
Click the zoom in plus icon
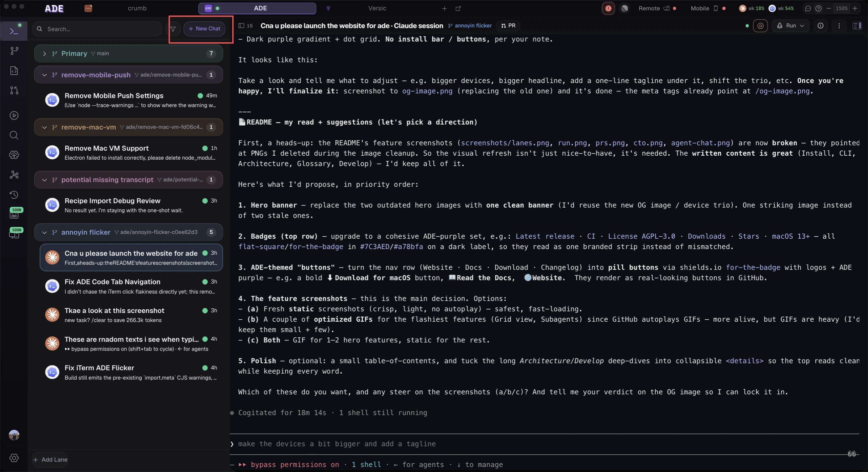point(855,8)
